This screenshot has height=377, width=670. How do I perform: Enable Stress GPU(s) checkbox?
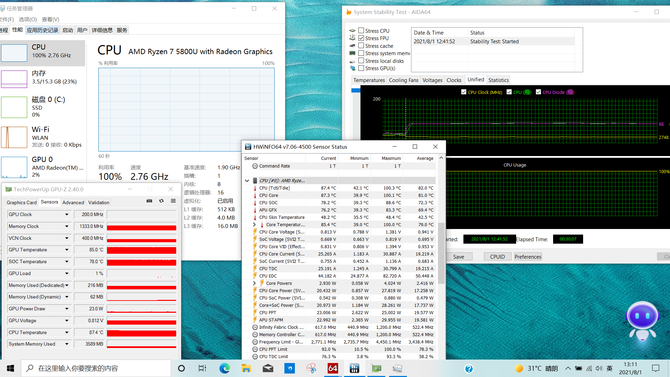tap(361, 68)
